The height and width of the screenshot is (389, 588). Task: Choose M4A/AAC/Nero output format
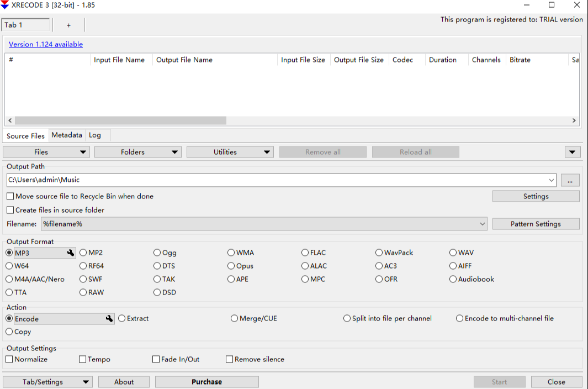[35, 279]
